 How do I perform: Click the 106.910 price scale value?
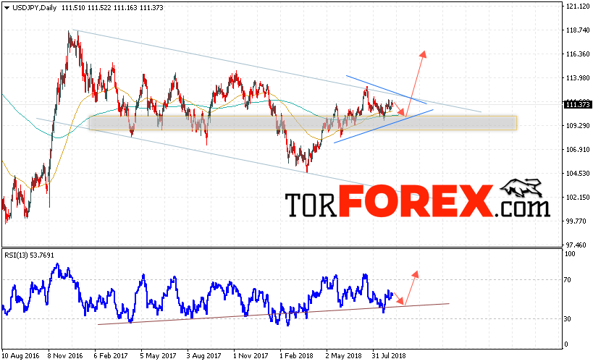(x=578, y=150)
